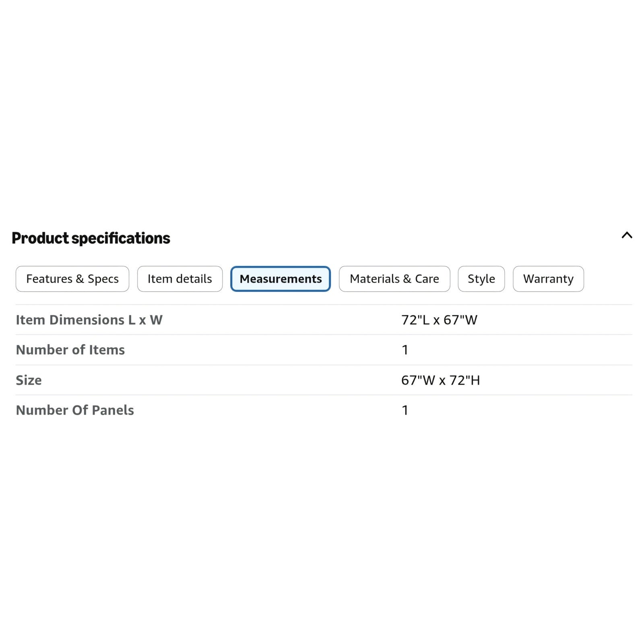644x644 pixels.
Task: Select the Number Of Panels value 1
Action: click(405, 410)
